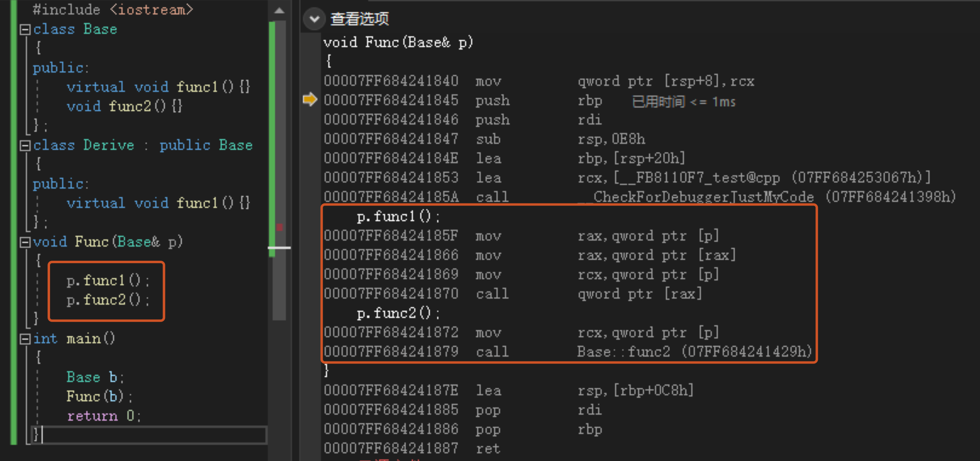Click the 查看选项 label text
The width and height of the screenshot is (980, 461).
[x=360, y=19]
